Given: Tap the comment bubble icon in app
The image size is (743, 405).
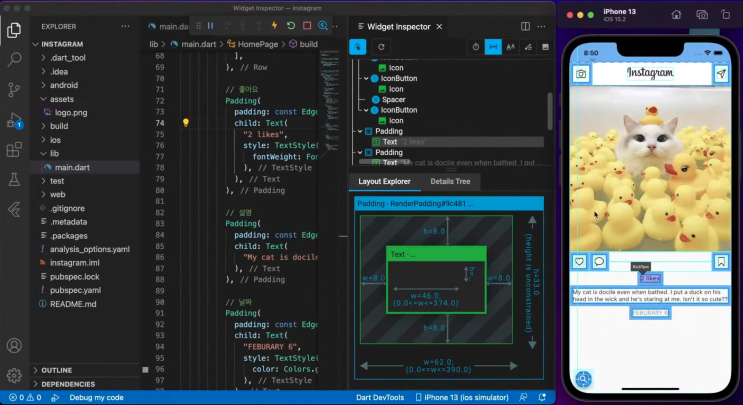Looking at the screenshot, I should (599, 261).
